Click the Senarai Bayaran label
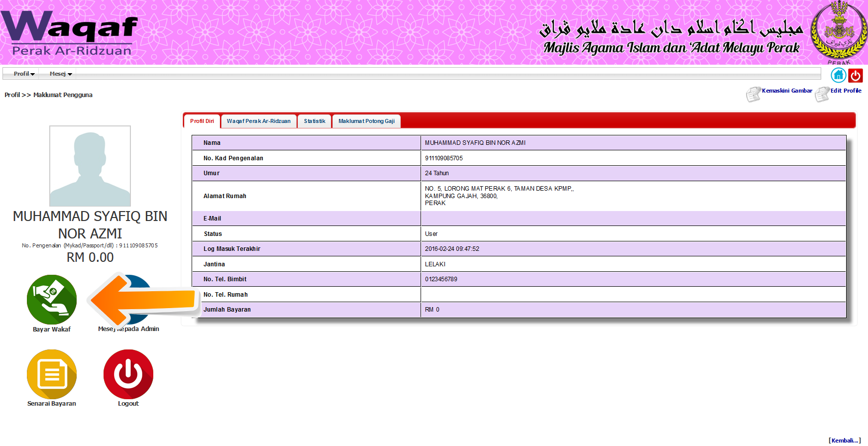The width and height of the screenshot is (868, 446). 52,404
